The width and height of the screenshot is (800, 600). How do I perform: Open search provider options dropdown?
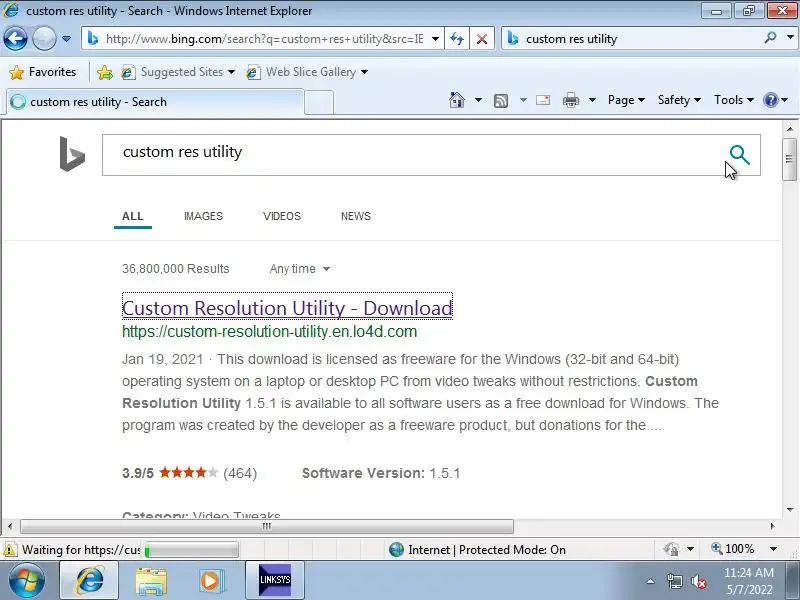coord(790,38)
